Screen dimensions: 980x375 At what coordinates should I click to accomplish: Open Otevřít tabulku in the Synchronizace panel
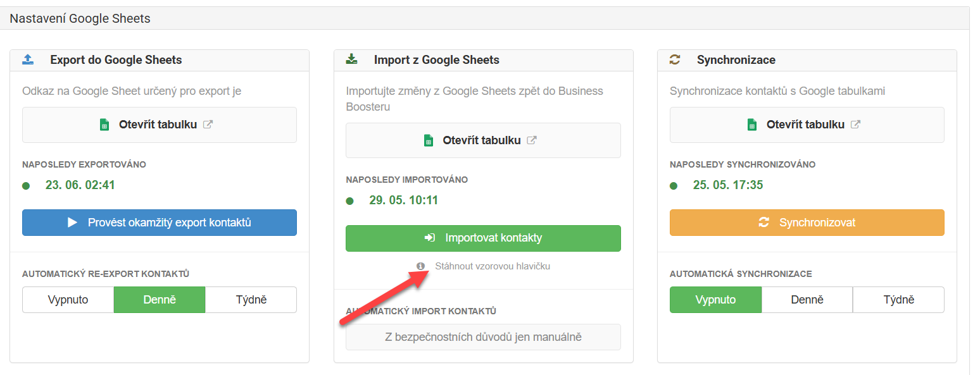pyautogui.click(x=807, y=125)
